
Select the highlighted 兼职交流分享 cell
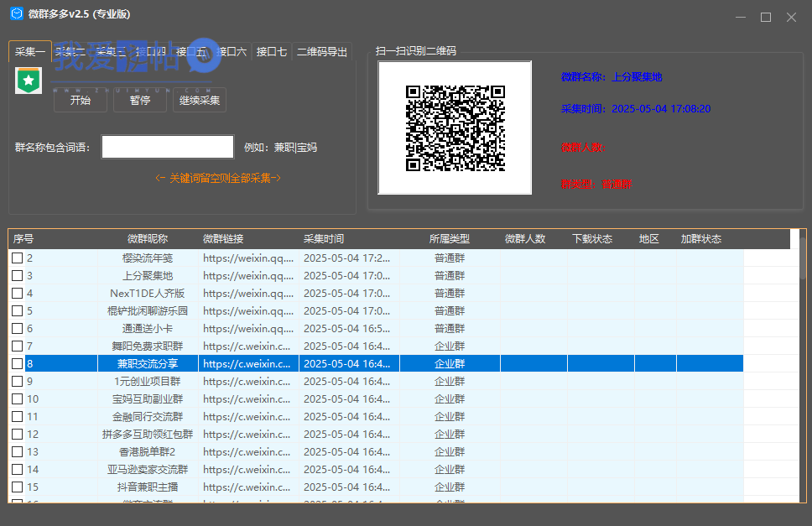point(148,363)
